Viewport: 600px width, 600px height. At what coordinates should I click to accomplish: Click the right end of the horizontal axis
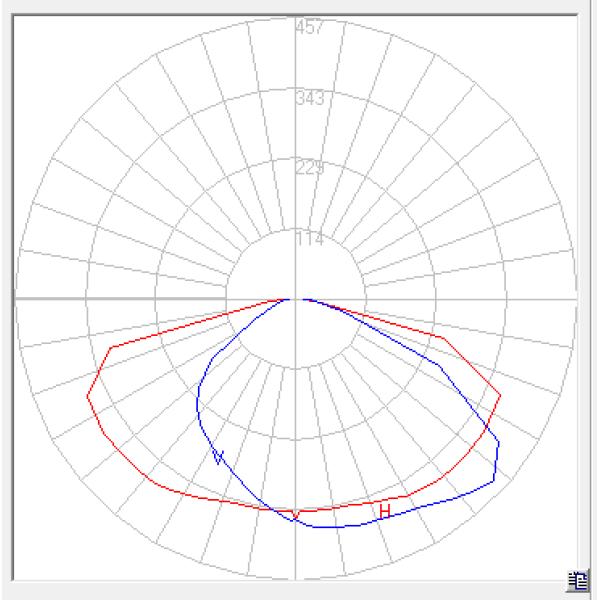tap(575, 298)
